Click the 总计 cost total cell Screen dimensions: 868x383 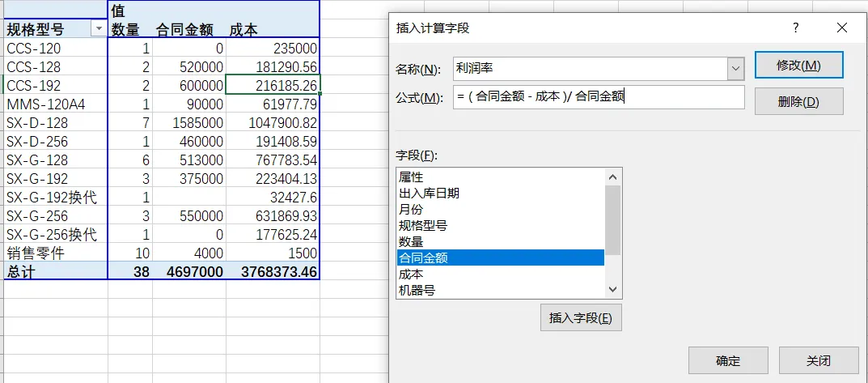[273, 272]
